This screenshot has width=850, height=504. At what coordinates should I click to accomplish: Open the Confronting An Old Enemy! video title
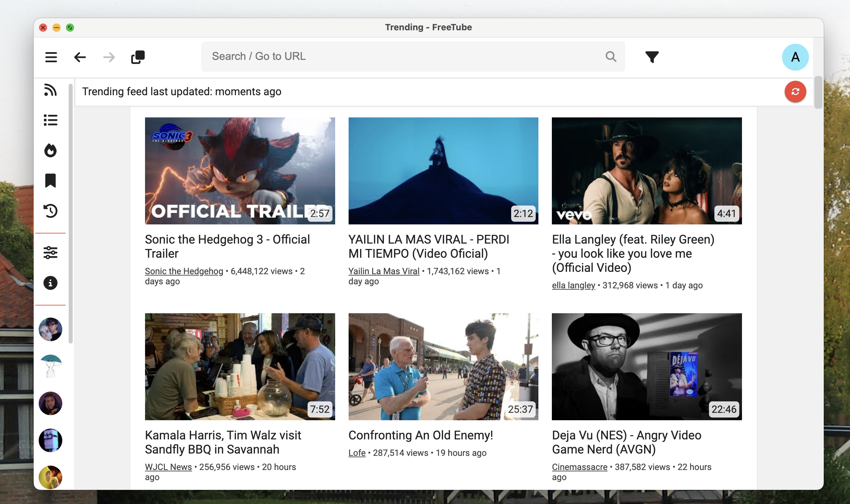pyautogui.click(x=420, y=435)
